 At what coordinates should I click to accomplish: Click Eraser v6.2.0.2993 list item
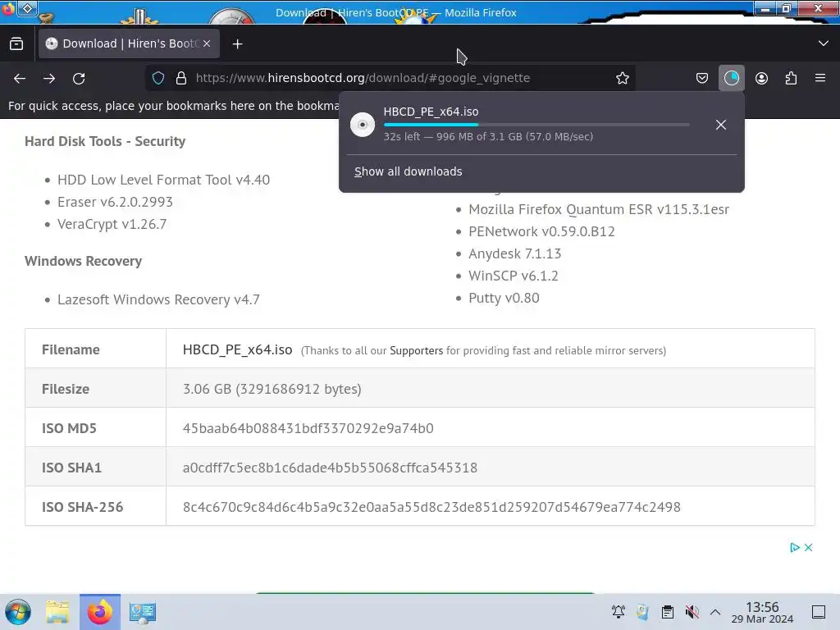[115, 202]
